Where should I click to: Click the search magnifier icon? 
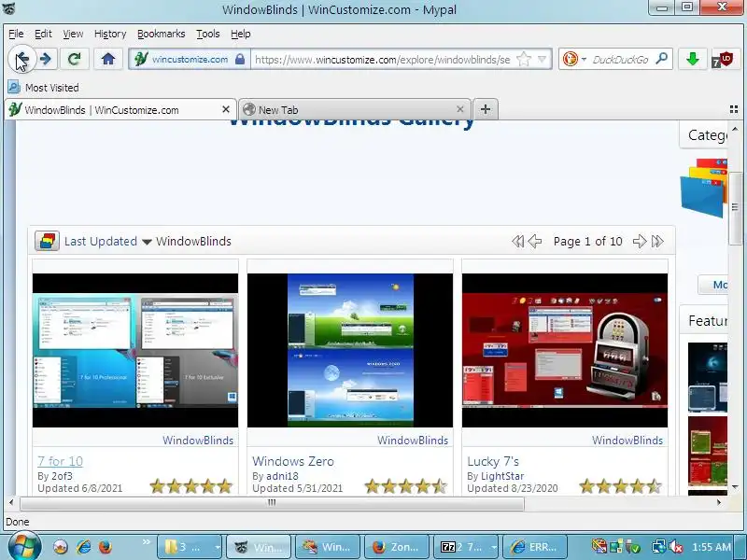pyautogui.click(x=662, y=59)
